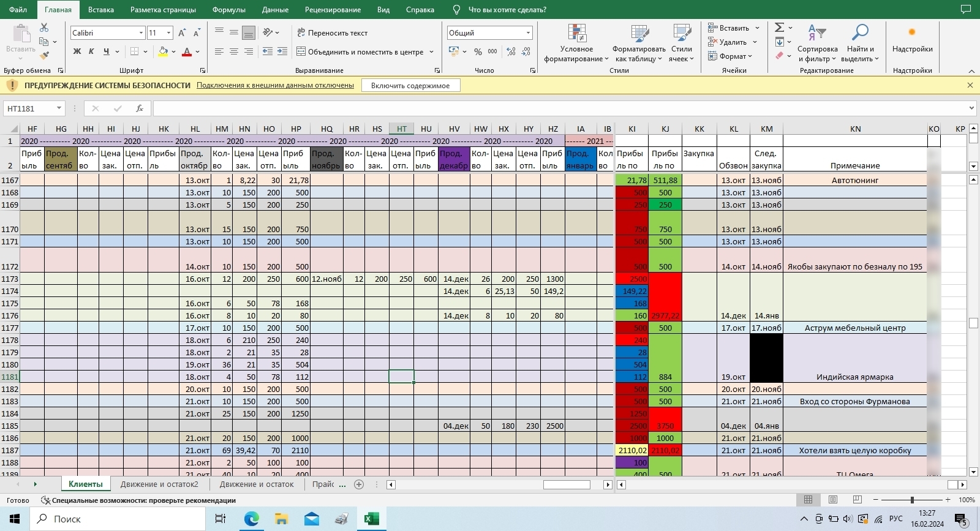Toggle right text alignment
Screen dimensions: 980x531
click(248, 51)
